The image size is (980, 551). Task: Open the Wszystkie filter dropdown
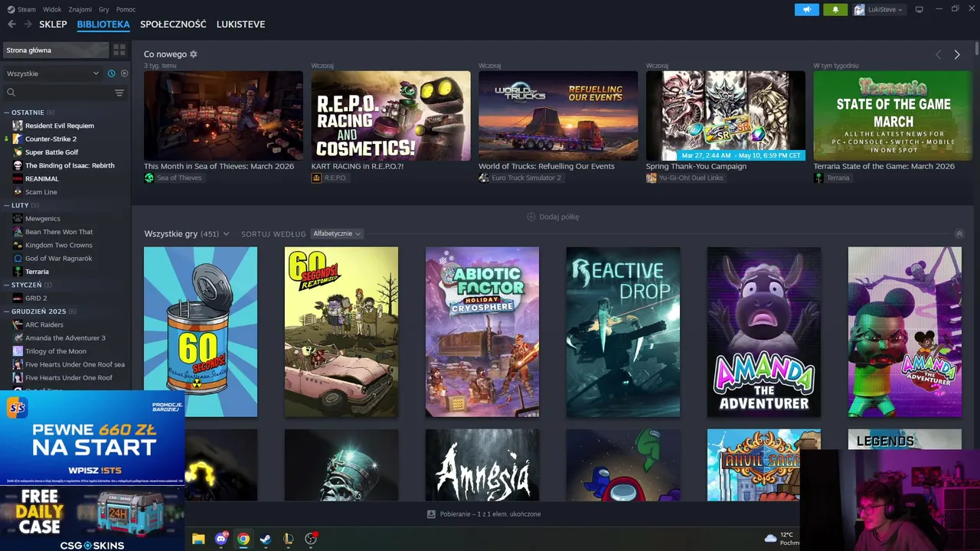click(53, 73)
